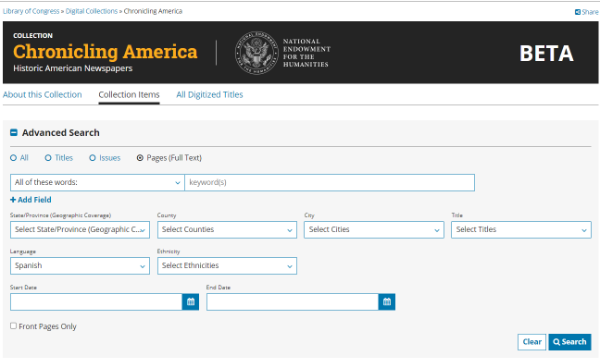Open the Select Counties dropdown

click(227, 230)
